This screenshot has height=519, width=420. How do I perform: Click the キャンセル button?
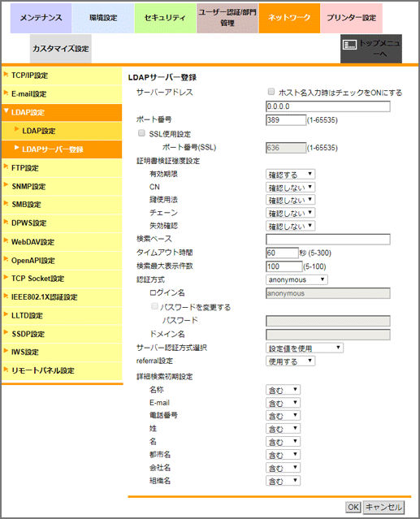[x=383, y=507]
